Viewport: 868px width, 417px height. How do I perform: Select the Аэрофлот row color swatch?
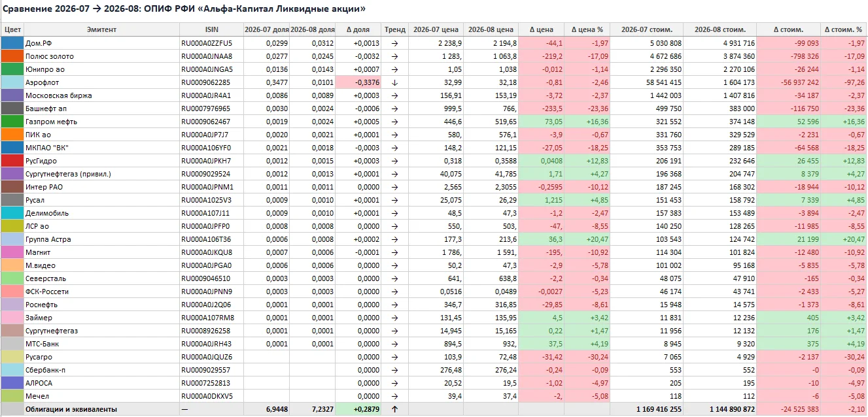pyautogui.click(x=12, y=82)
